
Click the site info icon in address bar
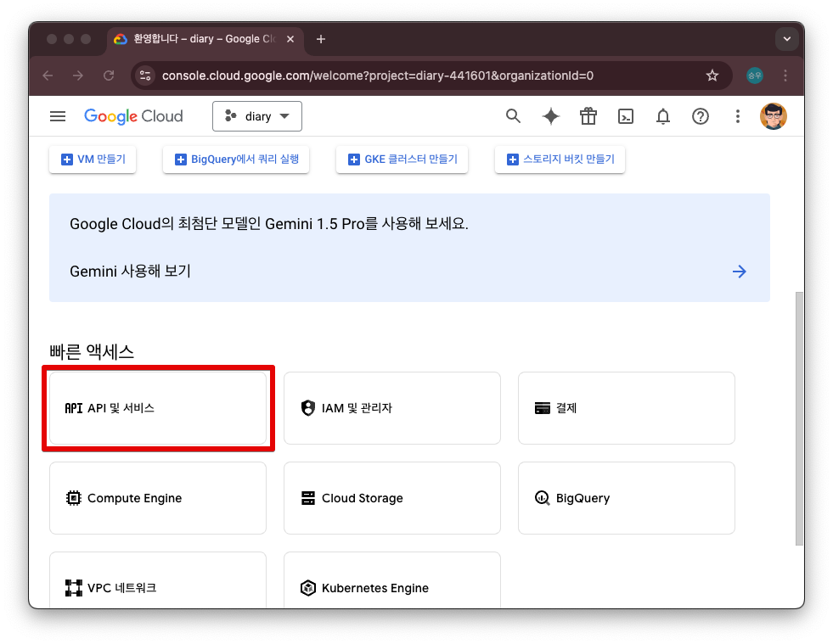click(145, 76)
